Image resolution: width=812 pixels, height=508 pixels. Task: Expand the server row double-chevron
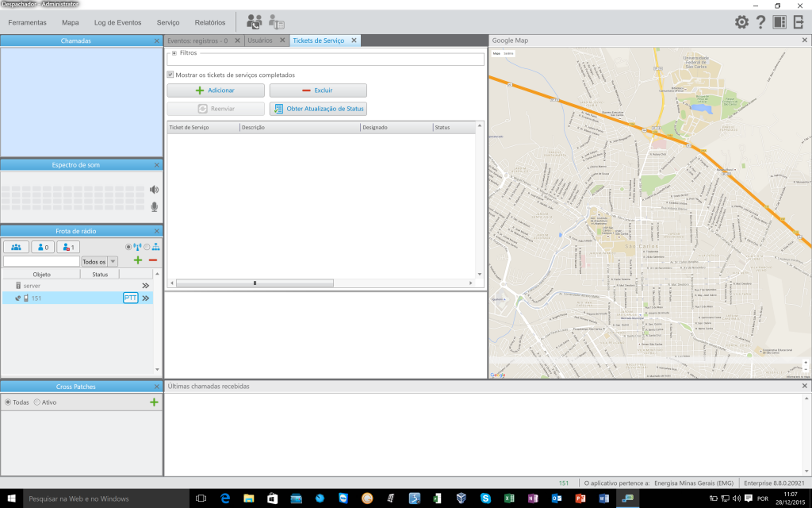tap(146, 286)
